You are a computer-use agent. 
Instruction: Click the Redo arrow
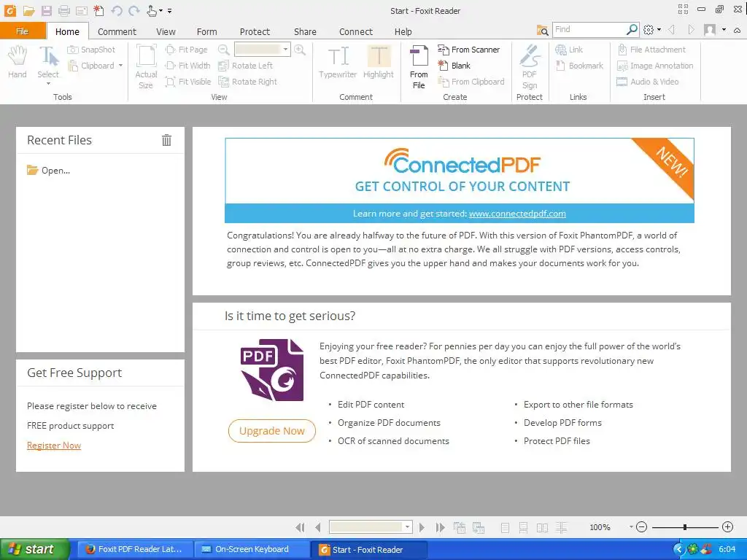(x=134, y=10)
